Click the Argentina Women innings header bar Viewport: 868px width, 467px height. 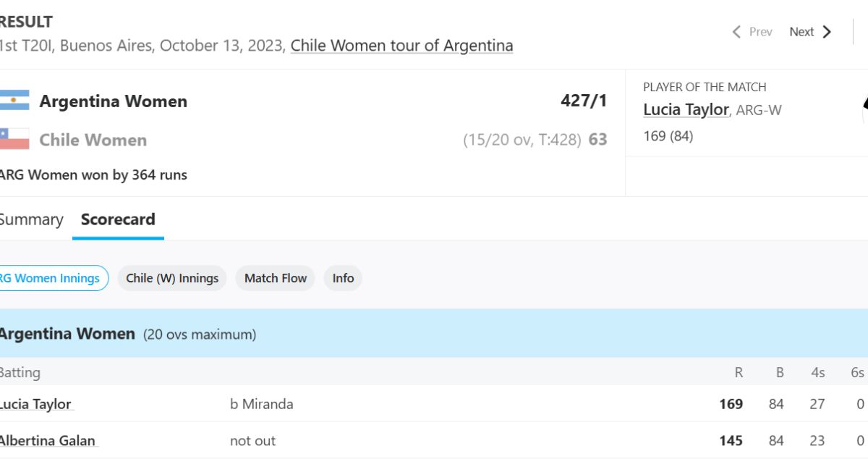(x=434, y=334)
